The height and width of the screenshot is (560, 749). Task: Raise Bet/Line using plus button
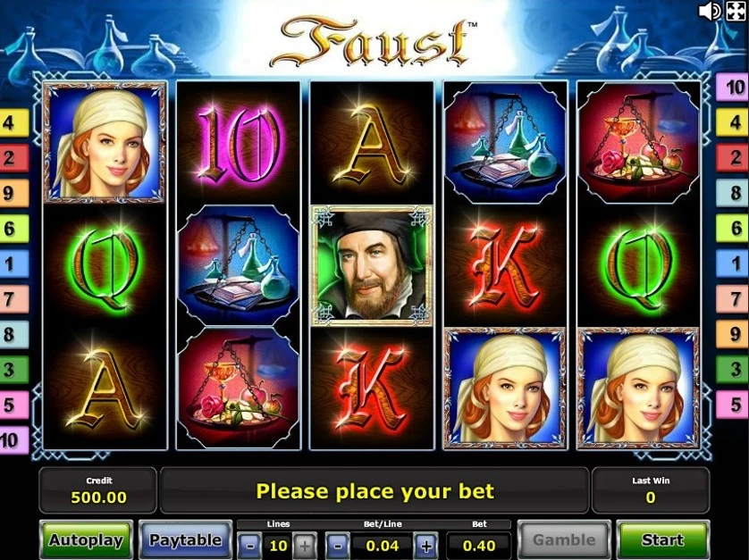(426, 545)
